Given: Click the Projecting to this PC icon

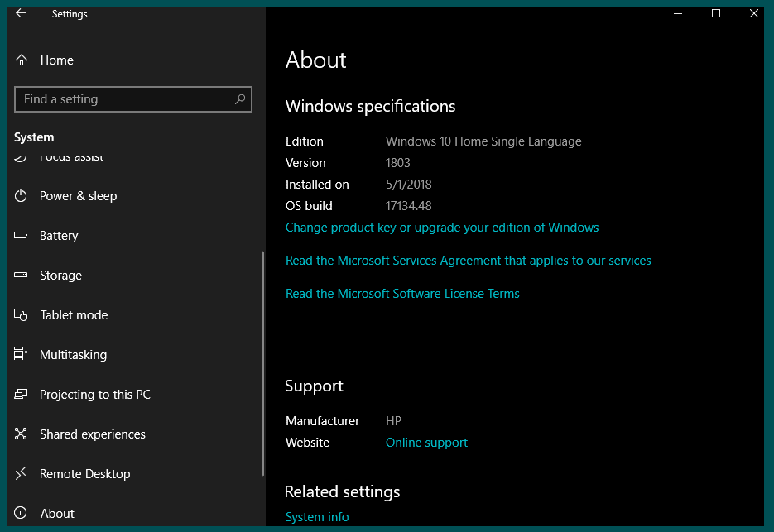Looking at the screenshot, I should click(21, 394).
